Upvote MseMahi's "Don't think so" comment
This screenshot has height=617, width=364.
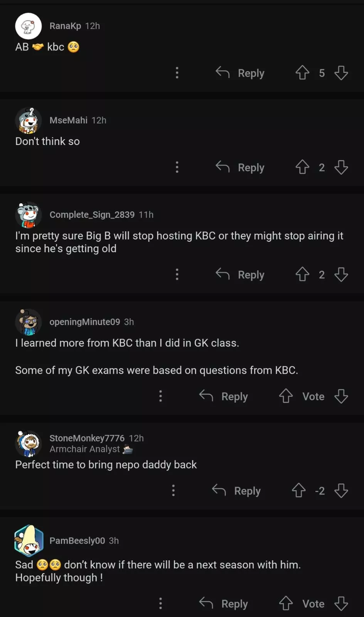pos(302,167)
